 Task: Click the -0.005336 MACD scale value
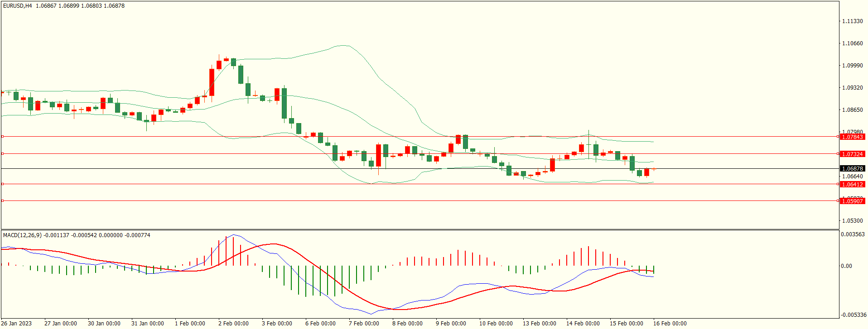(x=854, y=315)
